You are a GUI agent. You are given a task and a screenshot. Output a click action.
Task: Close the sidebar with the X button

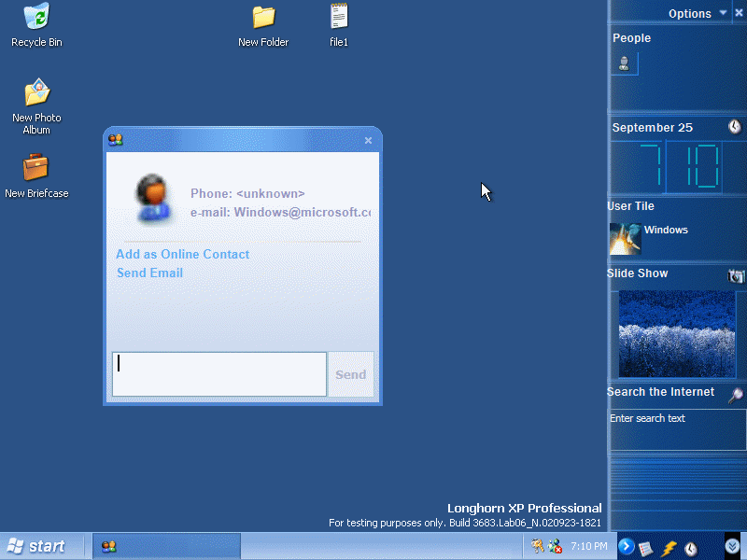pyautogui.click(x=739, y=13)
